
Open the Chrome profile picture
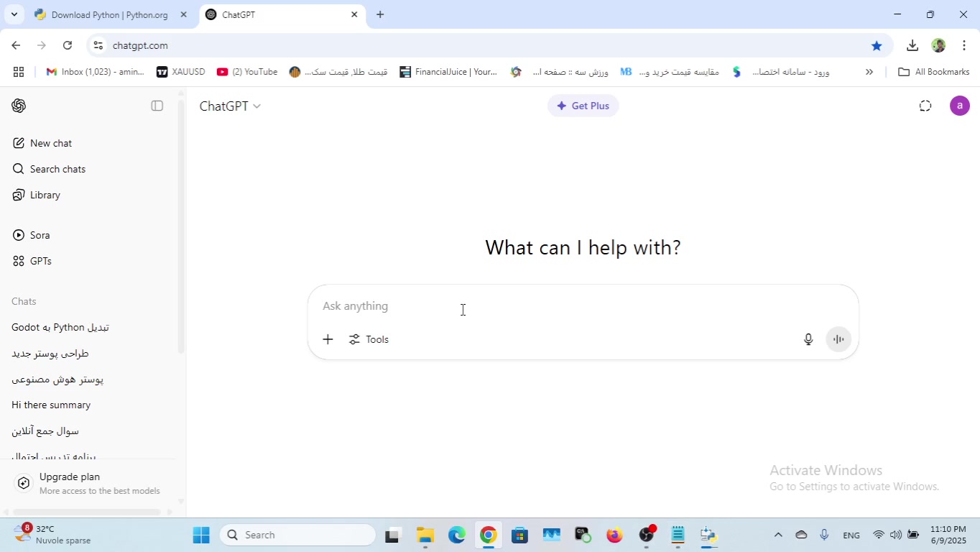[938, 45]
